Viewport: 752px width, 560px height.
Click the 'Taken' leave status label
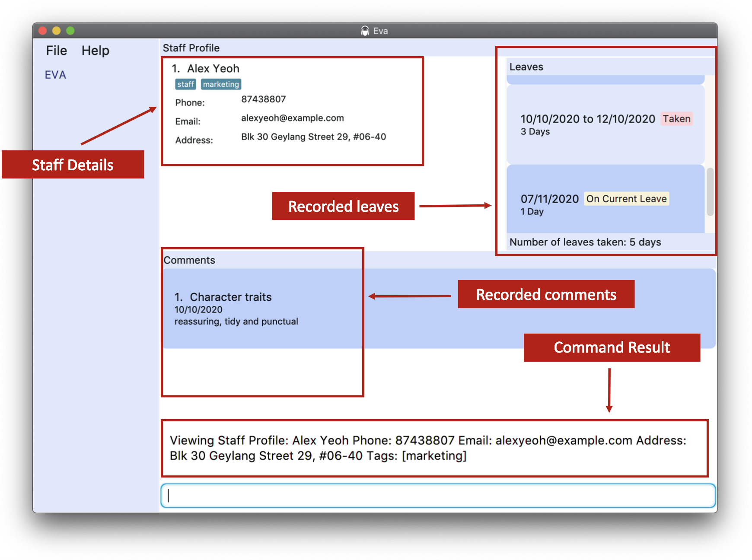point(677,119)
